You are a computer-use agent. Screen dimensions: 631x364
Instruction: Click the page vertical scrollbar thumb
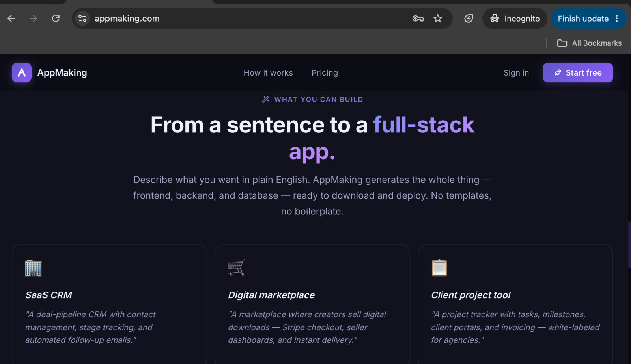[629, 245]
